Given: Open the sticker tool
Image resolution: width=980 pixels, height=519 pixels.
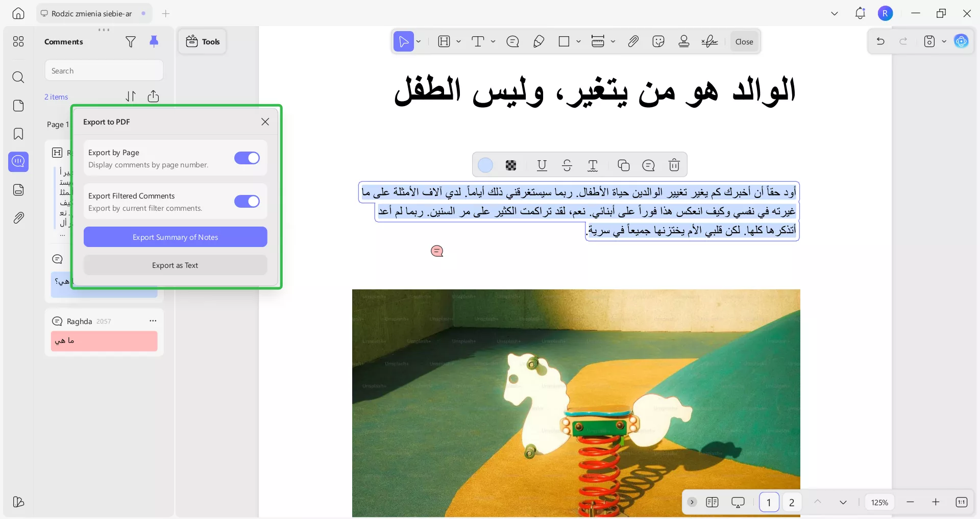Looking at the screenshot, I should click(x=658, y=41).
